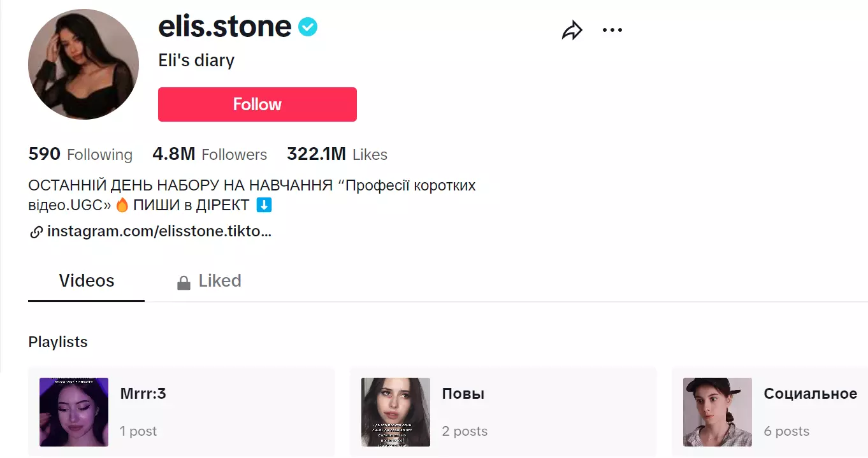
Task: Click the elis.stone username heading
Action: pos(224,27)
